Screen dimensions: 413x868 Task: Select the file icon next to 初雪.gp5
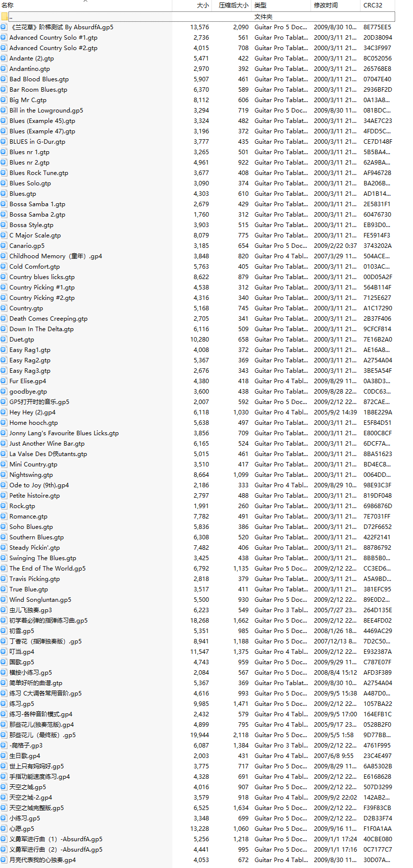point(4,631)
